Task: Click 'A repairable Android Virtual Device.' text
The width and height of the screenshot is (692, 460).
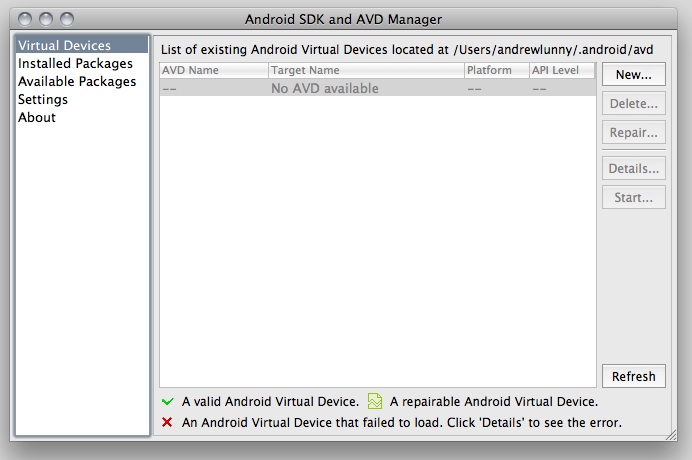Action: pos(494,401)
